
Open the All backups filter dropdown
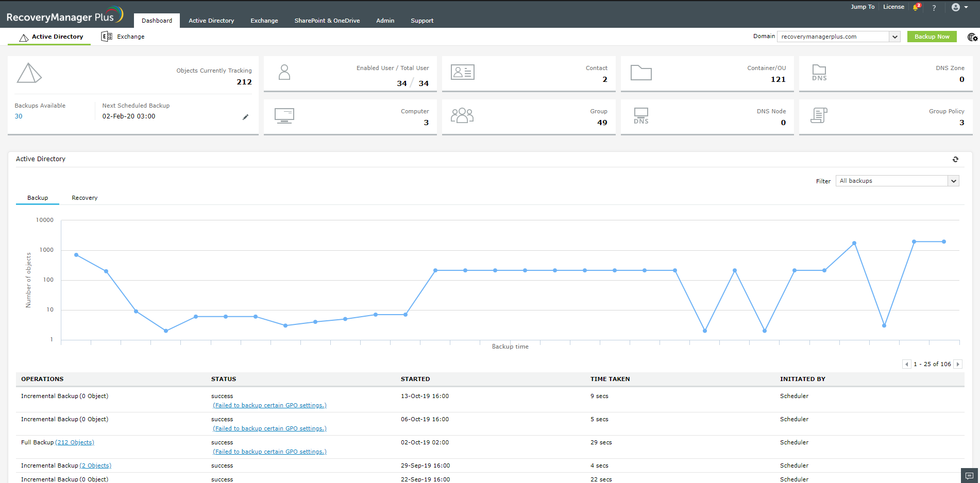tap(953, 181)
